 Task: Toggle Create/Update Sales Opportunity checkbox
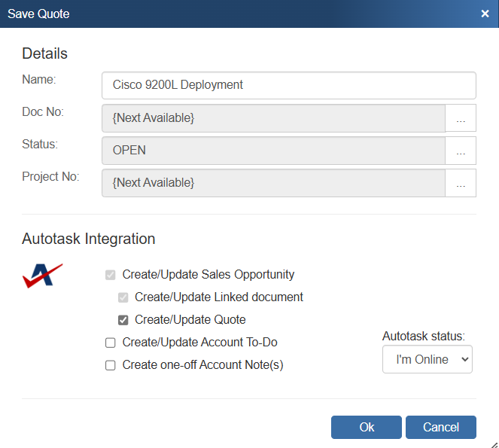111,275
